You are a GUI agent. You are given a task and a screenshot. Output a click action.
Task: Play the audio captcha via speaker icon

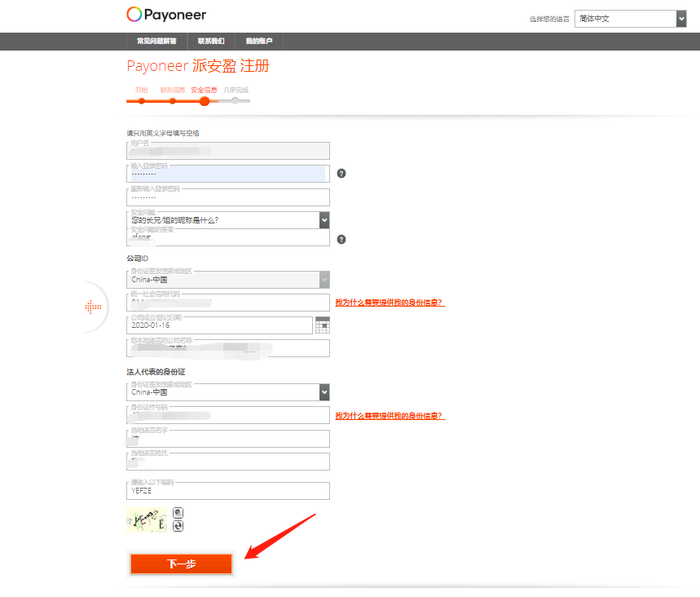point(178,512)
